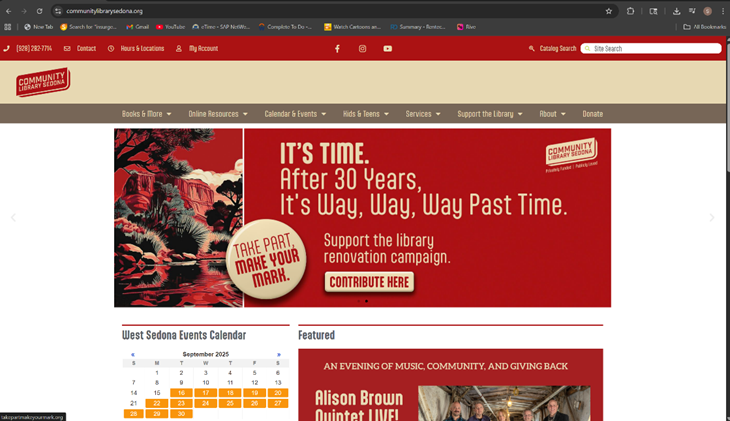Screen dimensions: 730x421
Task: Show previous month in events calendar
Action: 133,355
